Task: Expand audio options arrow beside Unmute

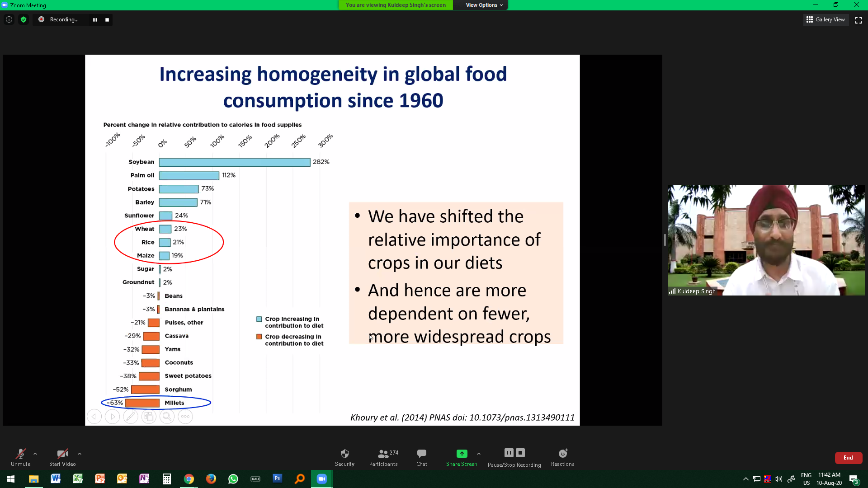Action: (35, 454)
